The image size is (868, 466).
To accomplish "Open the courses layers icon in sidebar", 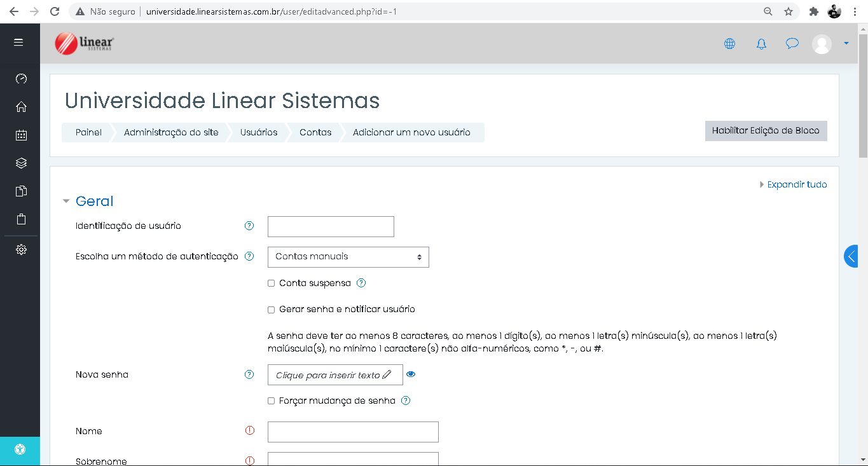I will pyautogui.click(x=21, y=163).
